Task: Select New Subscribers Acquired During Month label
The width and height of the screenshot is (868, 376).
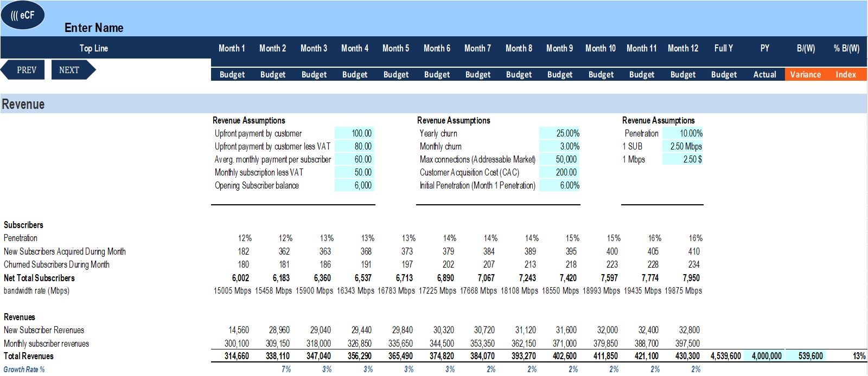Action: click(x=65, y=251)
